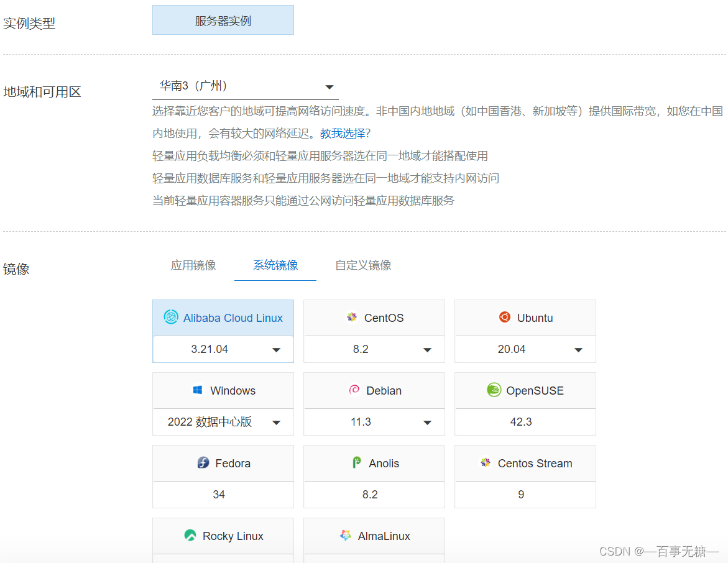
Task: Click the Rocky Linux logo icon
Action: click(x=190, y=535)
